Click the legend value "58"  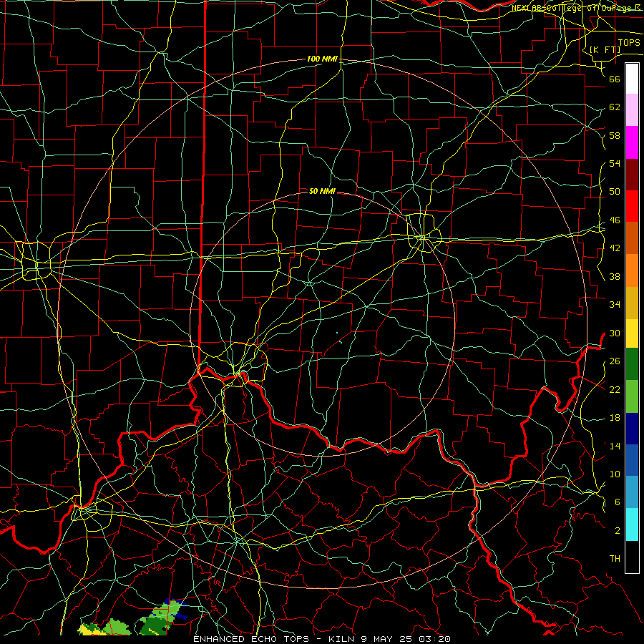615,135
